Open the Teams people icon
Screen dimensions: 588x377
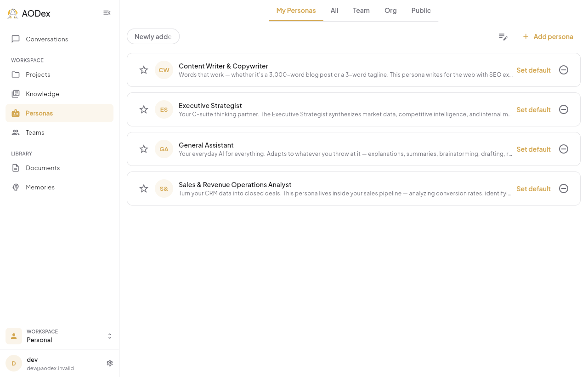click(16, 132)
